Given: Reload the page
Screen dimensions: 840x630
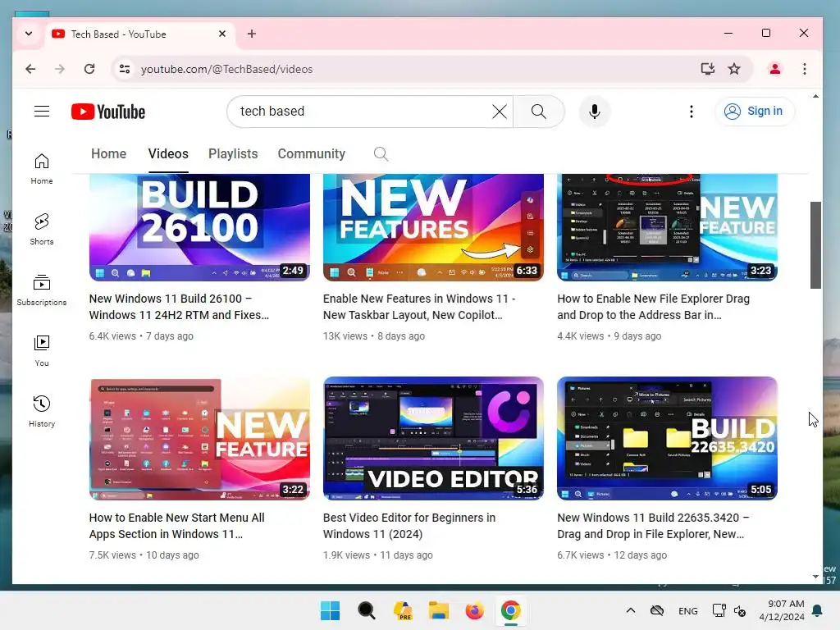Looking at the screenshot, I should click(89, 69).
